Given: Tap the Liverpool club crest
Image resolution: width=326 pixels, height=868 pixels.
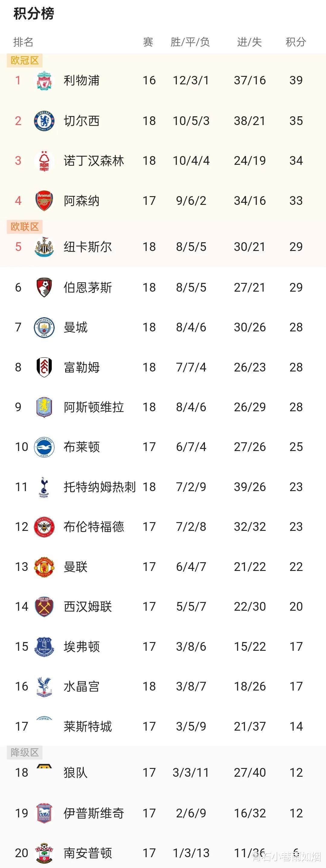Looking at the screenshot, I should click(x=44, y=80).
